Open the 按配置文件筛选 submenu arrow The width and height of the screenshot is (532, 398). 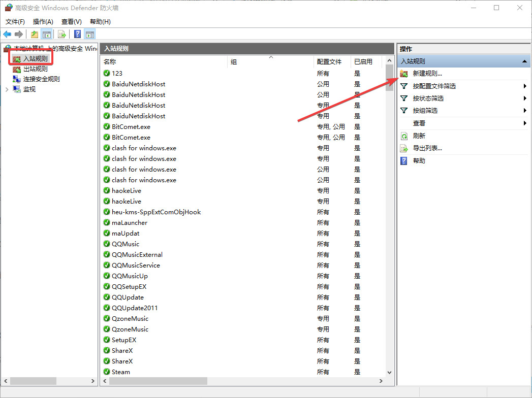[525, 86]
